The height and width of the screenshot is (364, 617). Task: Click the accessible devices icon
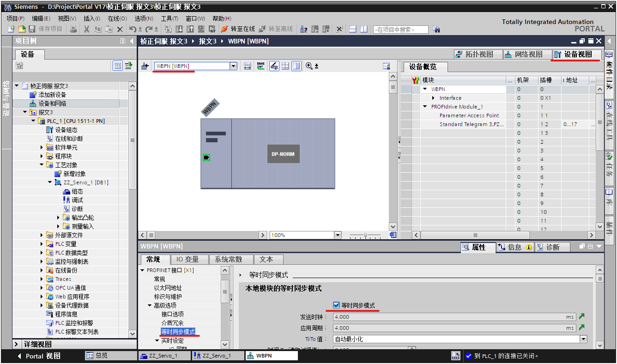pos(303,29)
